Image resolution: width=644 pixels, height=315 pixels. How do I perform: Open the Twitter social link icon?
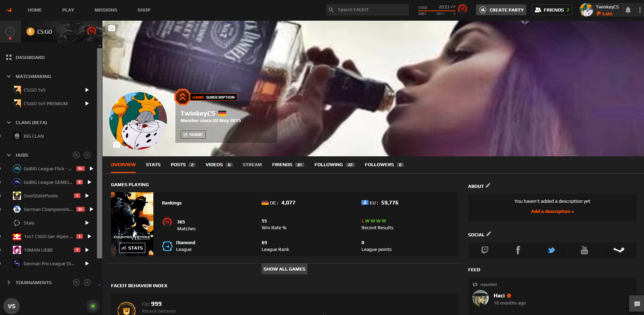(x=551, y=250)
